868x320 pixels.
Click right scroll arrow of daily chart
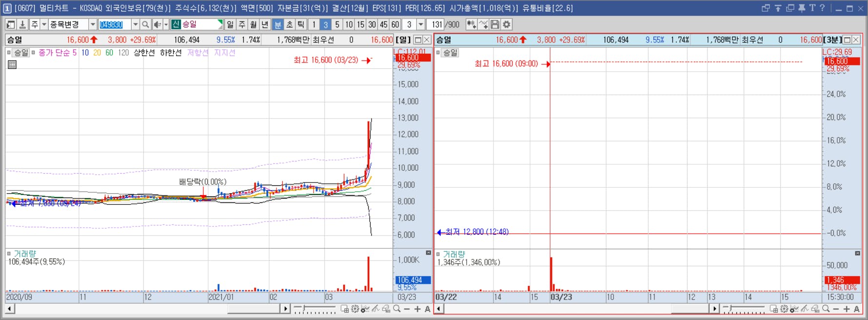pyautogui.click(x=286, y=309)
